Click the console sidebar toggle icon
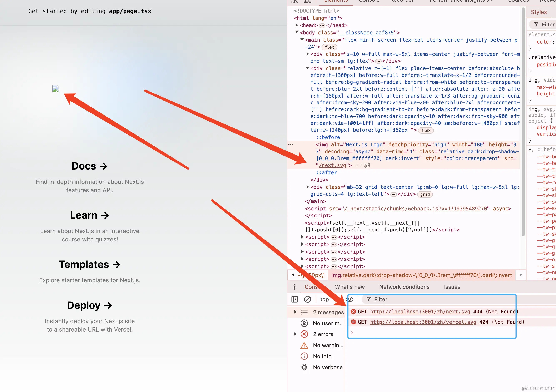Image resolution: width=556 pixels, height=392 pixels. [294, 299]
